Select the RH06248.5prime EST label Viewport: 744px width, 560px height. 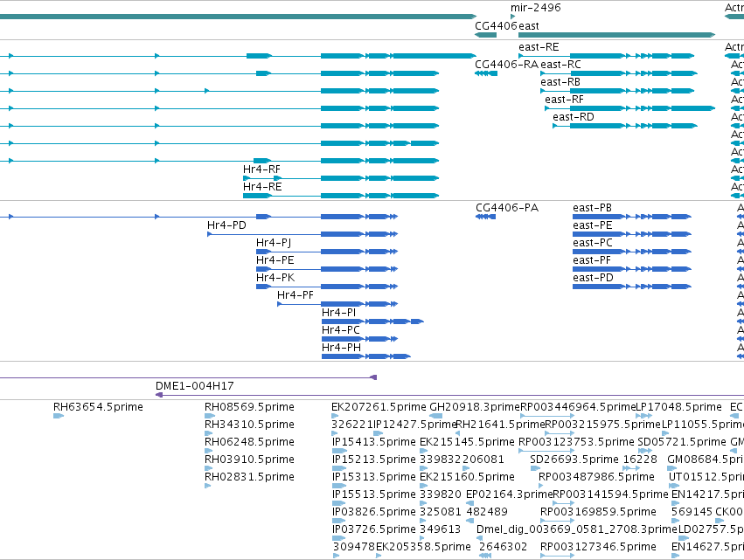pos(249,442)
